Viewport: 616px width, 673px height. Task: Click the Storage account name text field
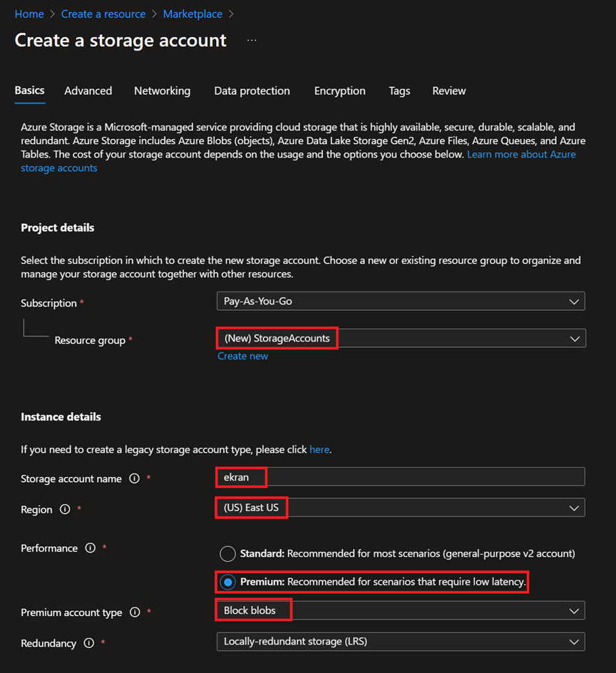pyautogui.click(x=421, y=477)
